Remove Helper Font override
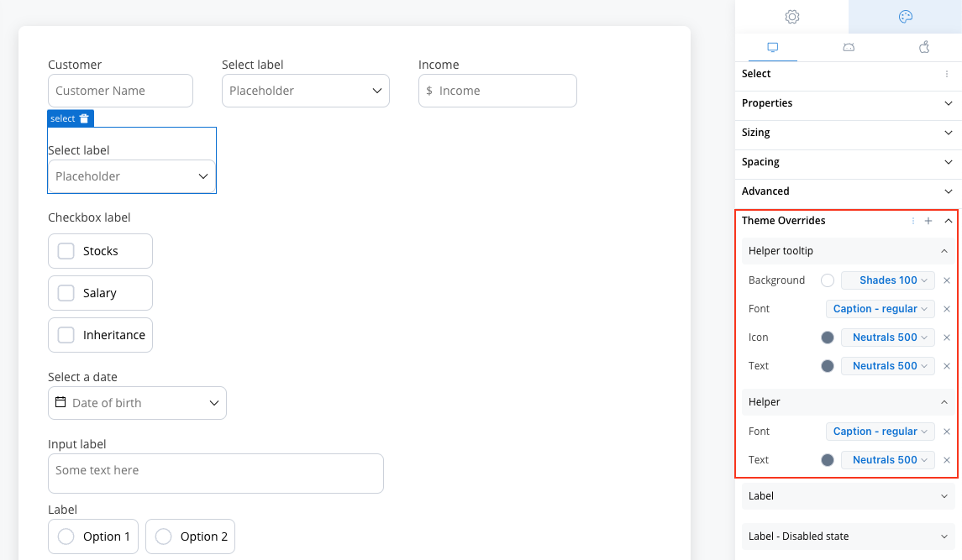This screenshot has width=962, height=560. click(947, 432)
